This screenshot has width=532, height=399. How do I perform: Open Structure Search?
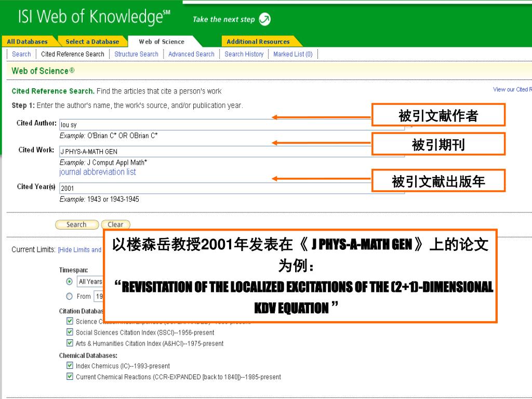[137, 54]
